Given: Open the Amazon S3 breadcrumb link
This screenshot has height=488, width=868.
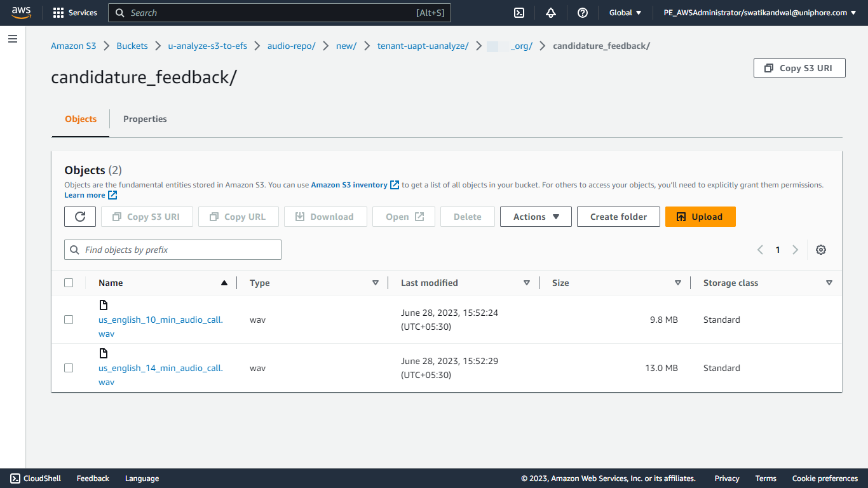Looking at the screenshot, I should click(74, 46).
